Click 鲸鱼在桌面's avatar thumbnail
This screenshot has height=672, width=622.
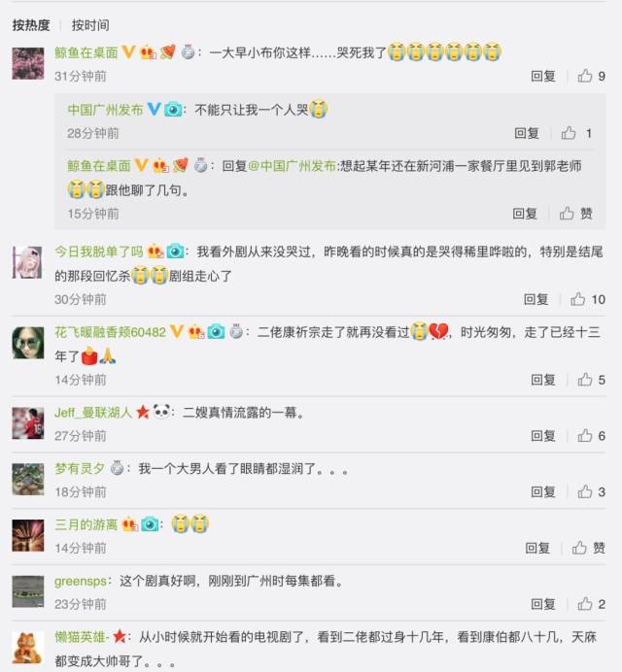coord(28,63)
